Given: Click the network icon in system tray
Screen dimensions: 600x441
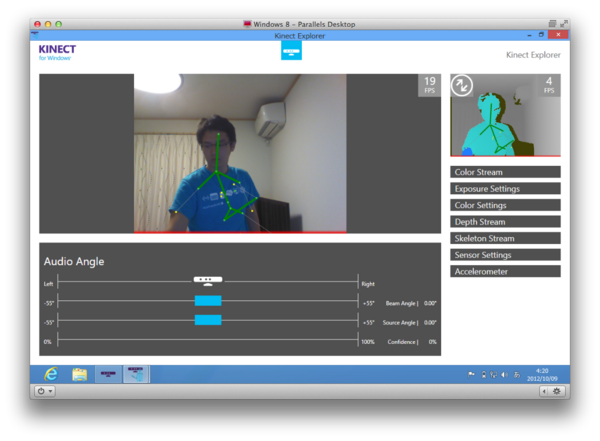Looking at the screenshot, I should point(494,375).
